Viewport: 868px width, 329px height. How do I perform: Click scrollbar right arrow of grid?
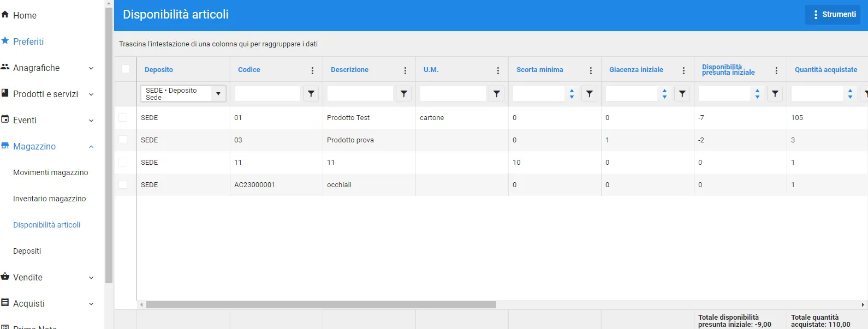863,304
